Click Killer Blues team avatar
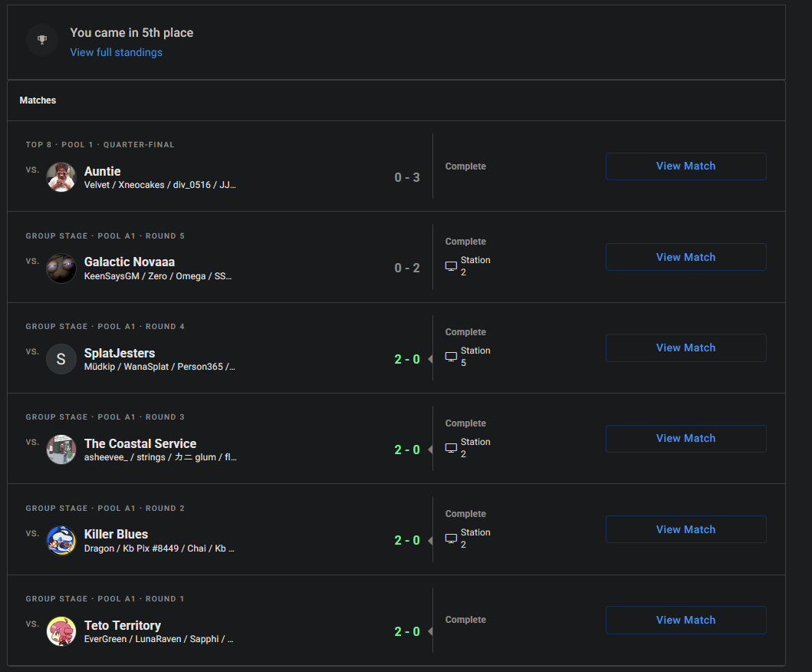This screenshot has height=672, width=812. (x=61, y=540)
